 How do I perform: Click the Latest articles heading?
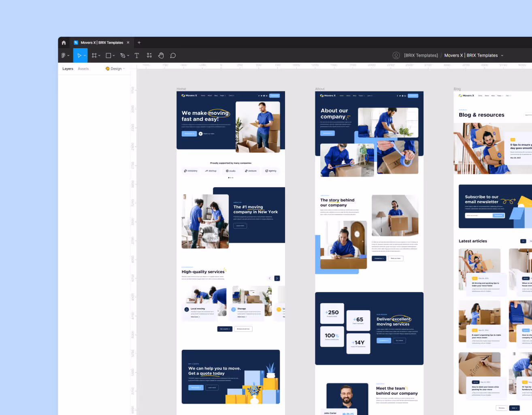[473, 241]
